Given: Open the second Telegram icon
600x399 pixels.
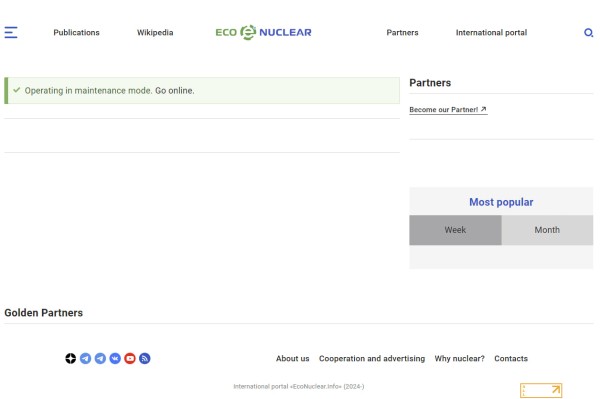Looking at the screenshot, I should (100, 358).
